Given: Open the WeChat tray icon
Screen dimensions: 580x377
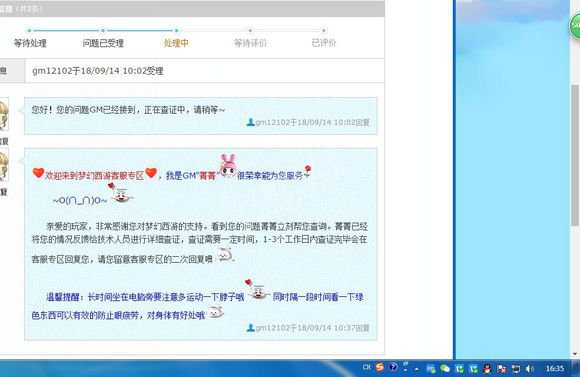Looking at the screenshot, I should (x=445, y=368).
